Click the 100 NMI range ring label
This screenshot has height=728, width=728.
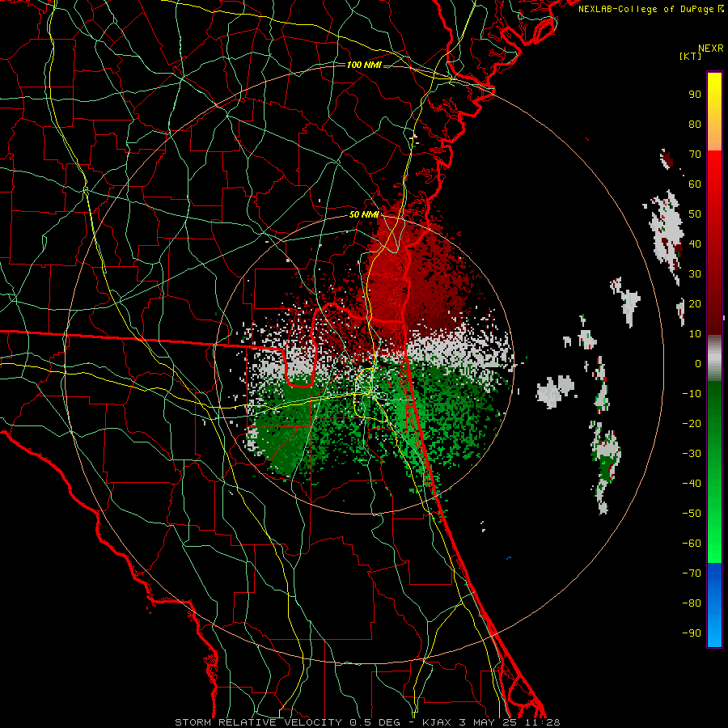(364, 65)
